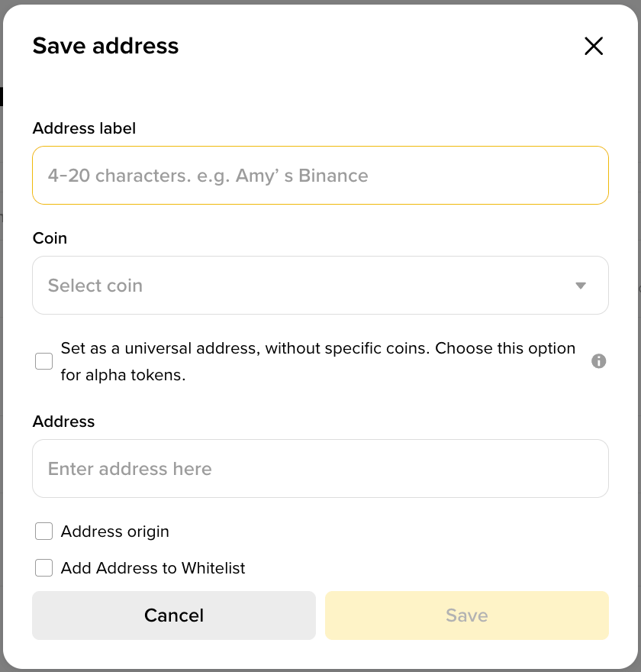Expand the Coin dropdown arrow
The width and height of the screenshot is (641, 672).
click(581, 286)
